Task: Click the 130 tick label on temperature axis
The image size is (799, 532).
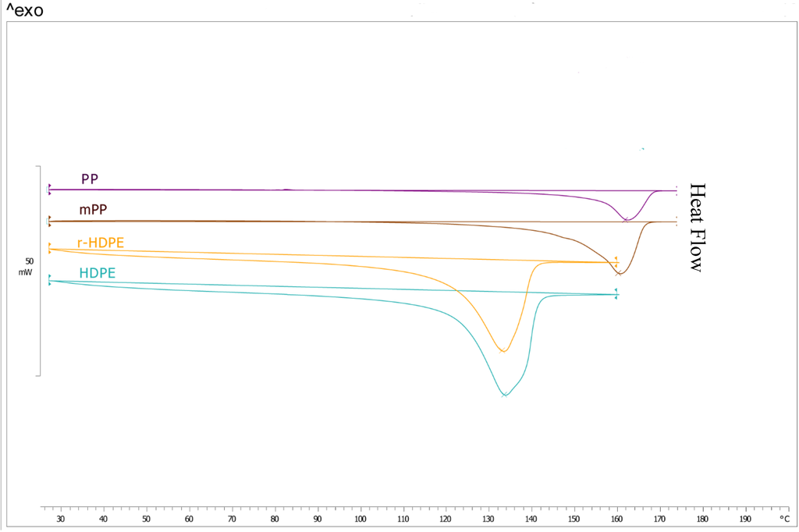Action: pos(488,520)
